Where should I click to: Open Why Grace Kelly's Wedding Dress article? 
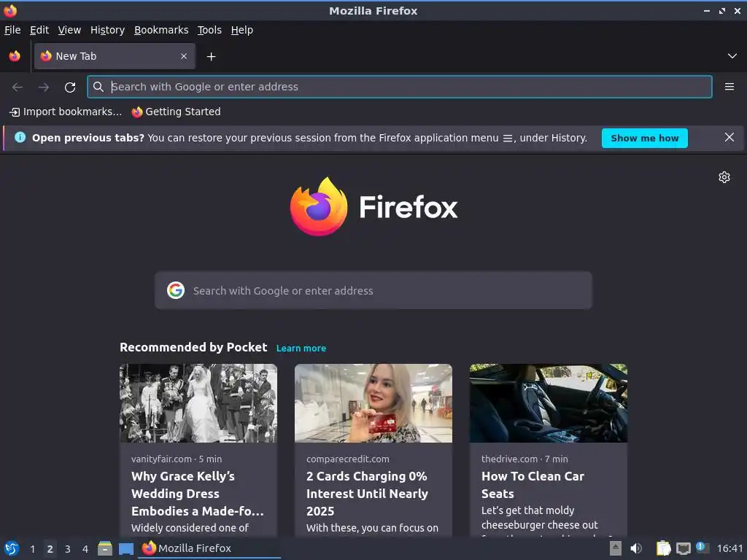pyautogui.click(x=197, y=494)
